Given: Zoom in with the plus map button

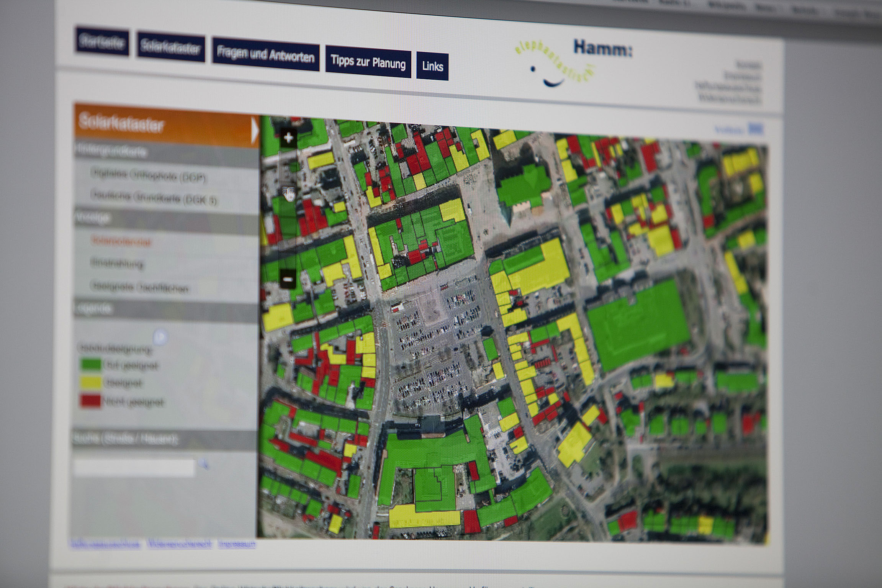Looking at the screenshot, I should (288, 138).
